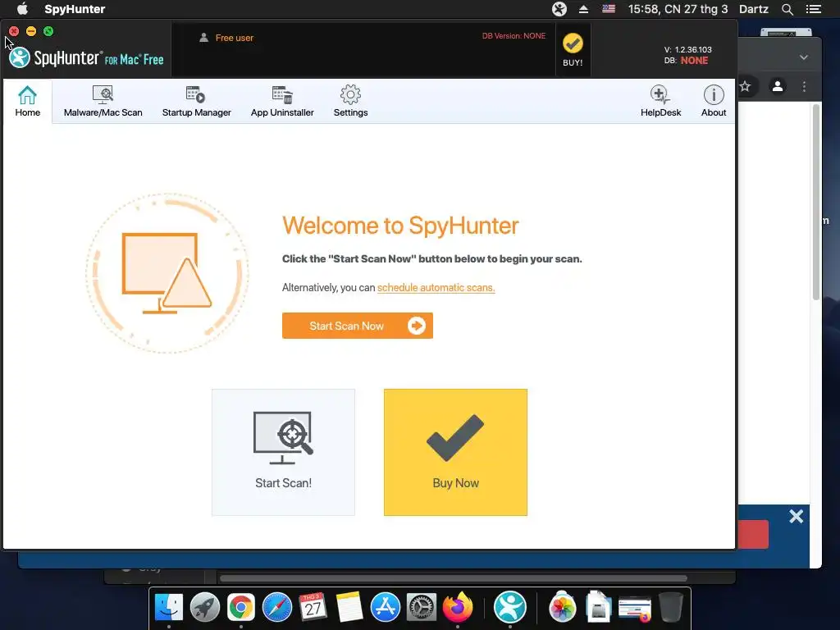
Task: Open the SpyHunter menu in menu bar
Action: click(75, 9)
